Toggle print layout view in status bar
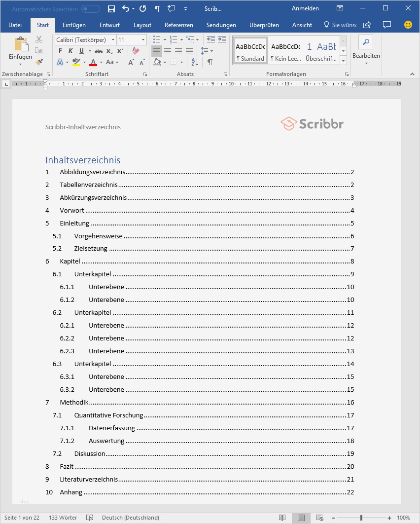420x524 pixels. tap(301, 518)
